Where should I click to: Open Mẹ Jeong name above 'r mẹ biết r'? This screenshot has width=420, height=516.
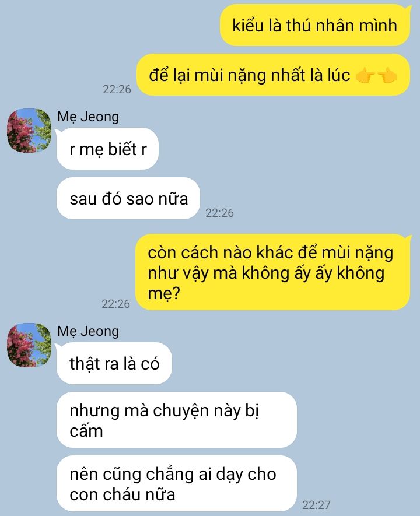click(x=88, y=117)
